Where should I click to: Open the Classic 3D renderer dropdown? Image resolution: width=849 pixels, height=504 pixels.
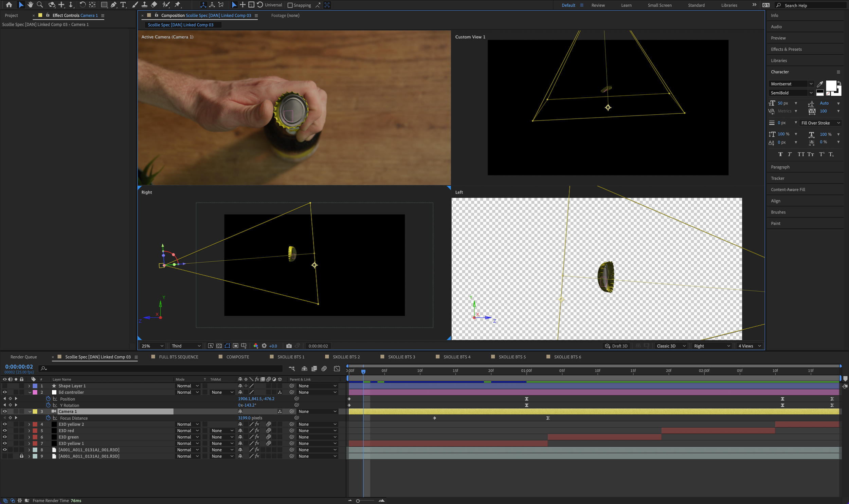(x=671, y=346)
